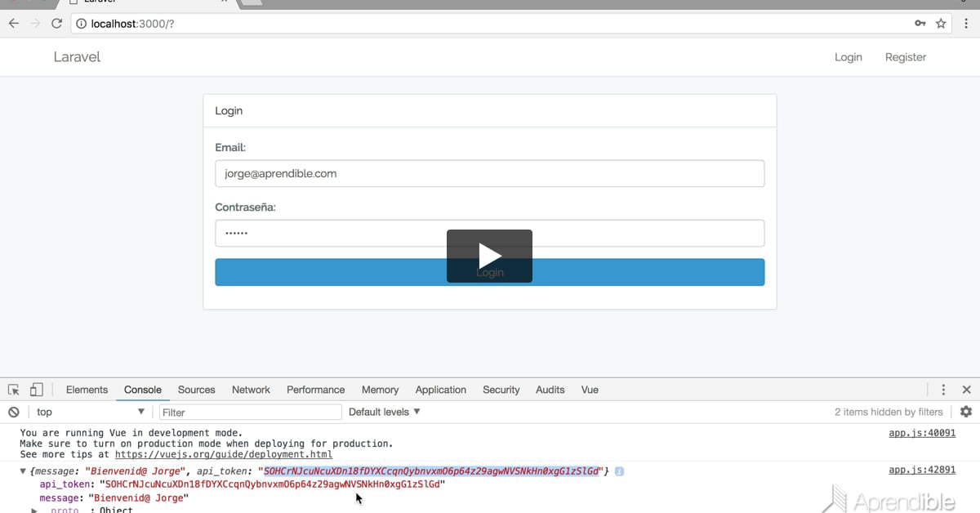Open the Performance tab
Image resolution: width=980 pixels, height=513 pixels.
[x=315, y=390]
